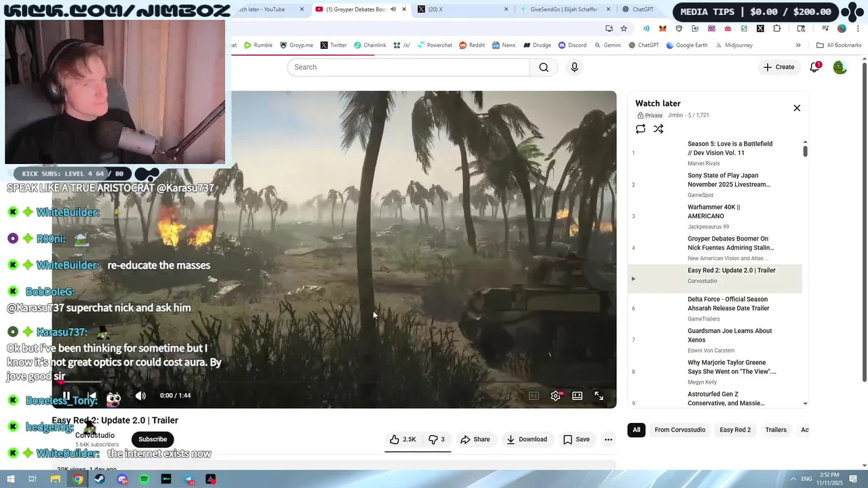Click the YouTube search magnifier button

544,67
